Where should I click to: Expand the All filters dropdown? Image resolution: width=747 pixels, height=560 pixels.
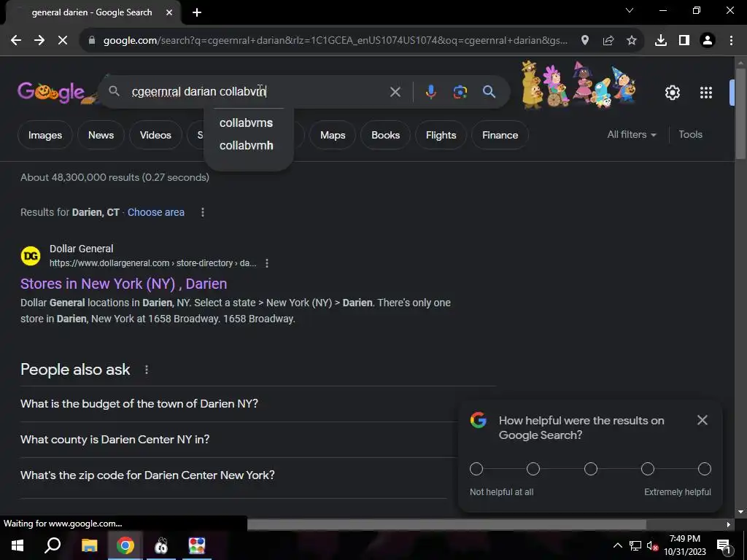[632, 135]
